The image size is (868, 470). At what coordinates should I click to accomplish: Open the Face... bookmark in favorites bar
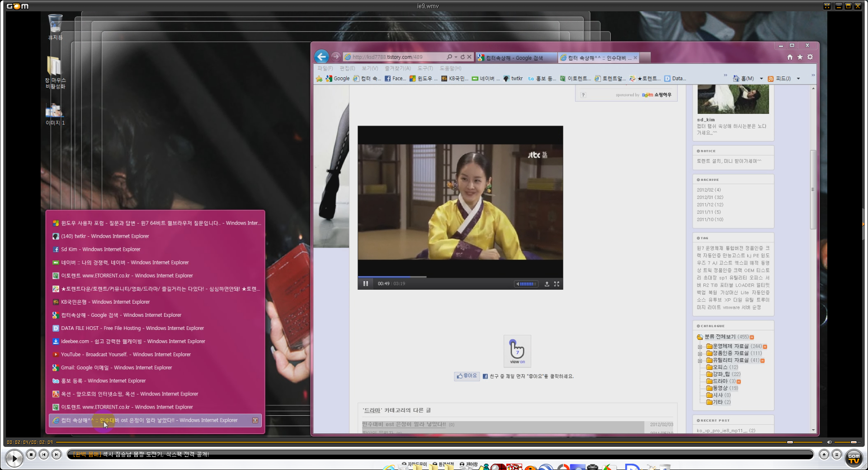pos(395,79)
